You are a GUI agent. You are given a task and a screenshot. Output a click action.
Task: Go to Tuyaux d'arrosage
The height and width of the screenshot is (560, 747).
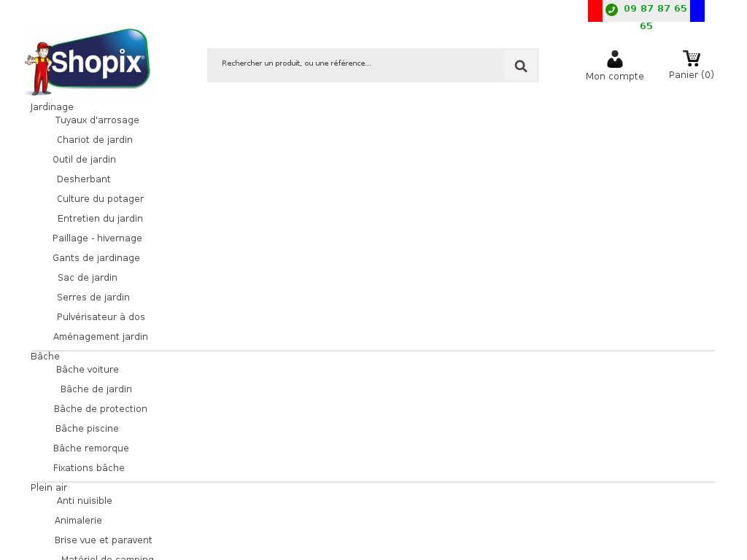tap(97, 120)
